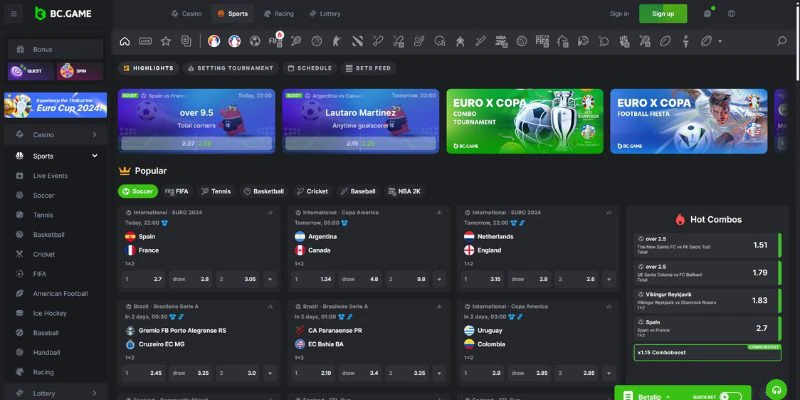Filter Popular by NBA 2K
Image resolution: width=800 pixels, height=400 pixels.
[x=405, y=191]
